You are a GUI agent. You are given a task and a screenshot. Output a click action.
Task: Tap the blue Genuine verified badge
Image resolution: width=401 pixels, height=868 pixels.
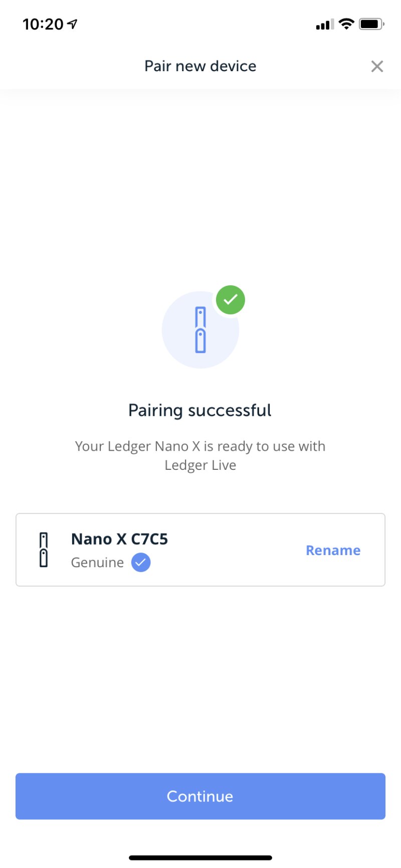point(141,563)
